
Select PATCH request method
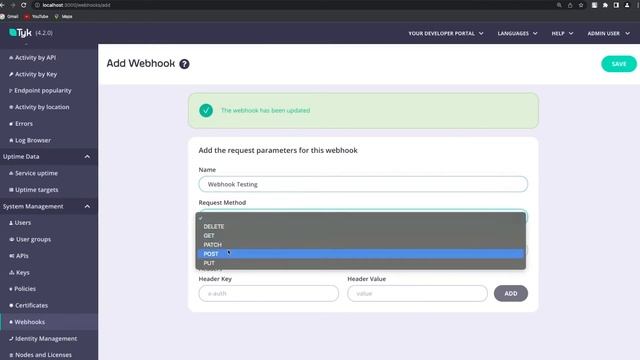pos(361,245)
